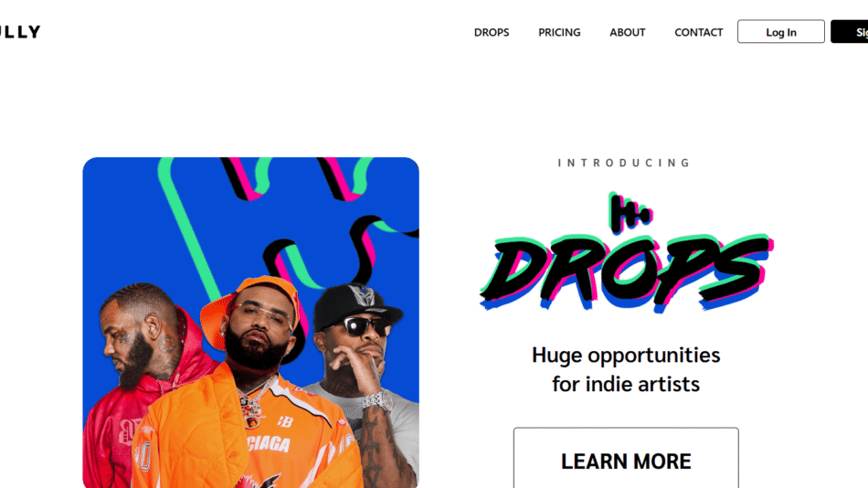Click the silver wristwatch in the photo
868x488 pixels.
pyautogui.click(x=377, y=399)
